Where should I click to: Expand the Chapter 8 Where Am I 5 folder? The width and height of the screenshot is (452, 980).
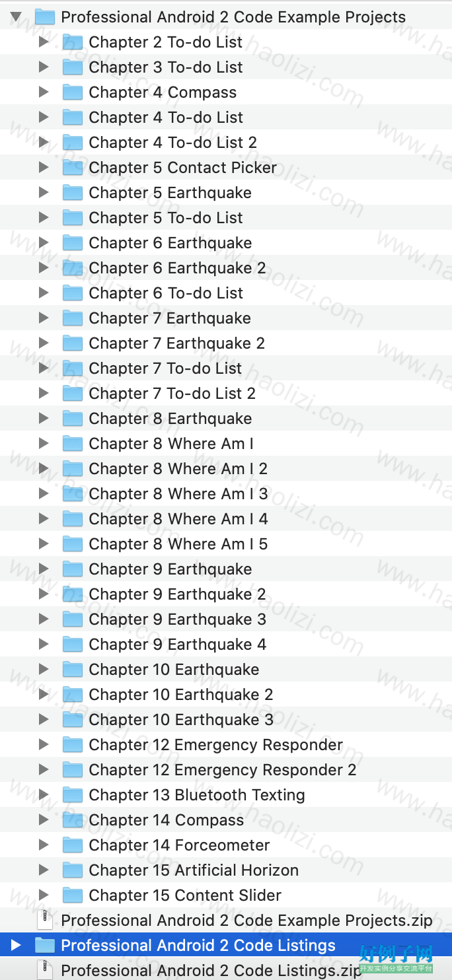(44, 544)
